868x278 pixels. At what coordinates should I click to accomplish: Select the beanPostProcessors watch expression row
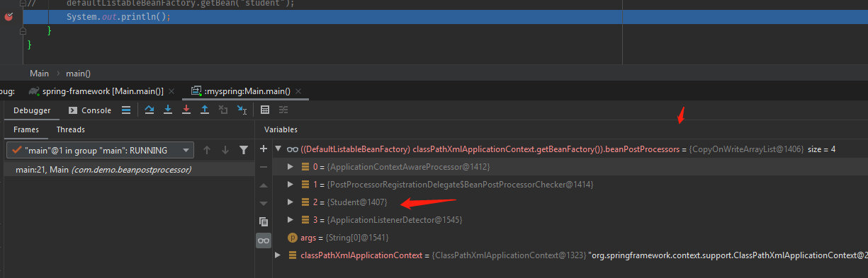tap(570, 149)
